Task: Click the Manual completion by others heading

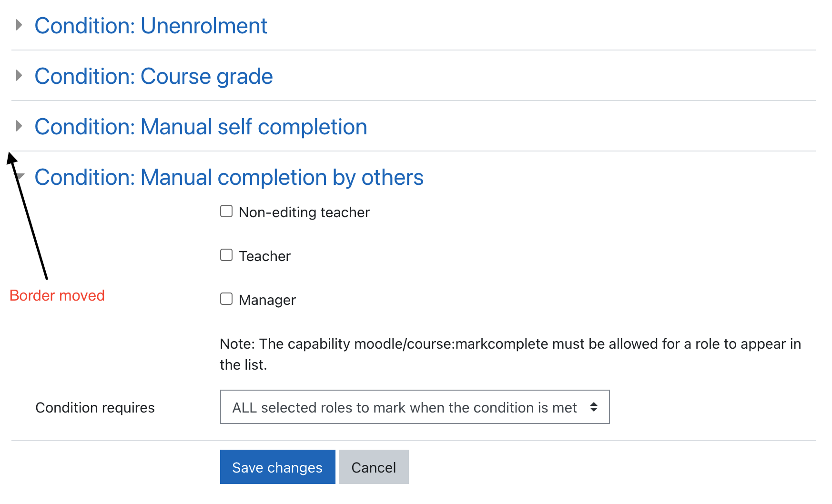Action: [x=229, y=177]
